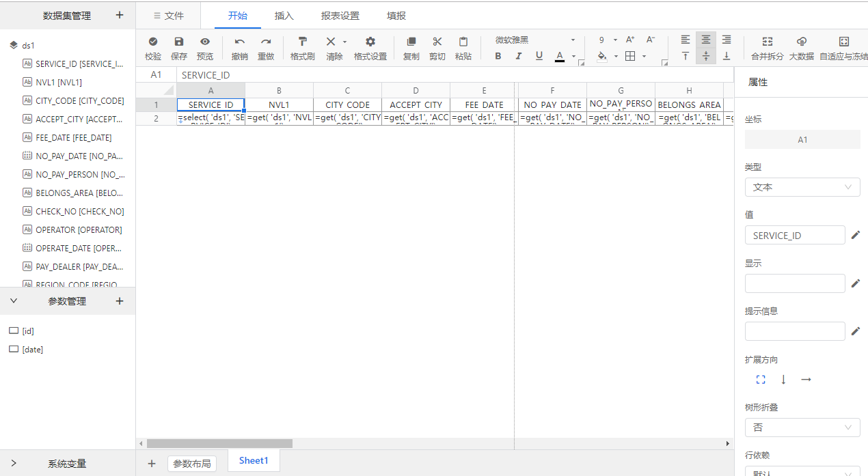Click 自适应与冻结 icon

coord(844,42)
